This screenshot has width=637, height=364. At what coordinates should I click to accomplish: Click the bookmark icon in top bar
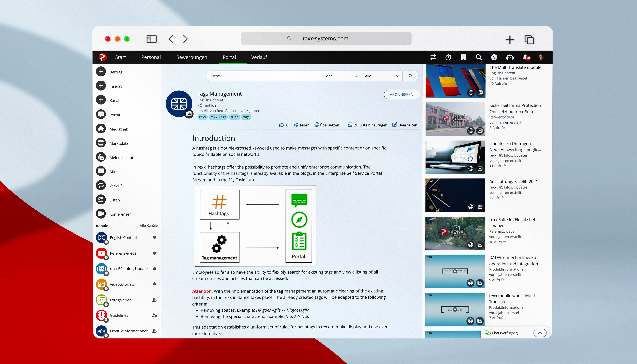tap(463, 57)
